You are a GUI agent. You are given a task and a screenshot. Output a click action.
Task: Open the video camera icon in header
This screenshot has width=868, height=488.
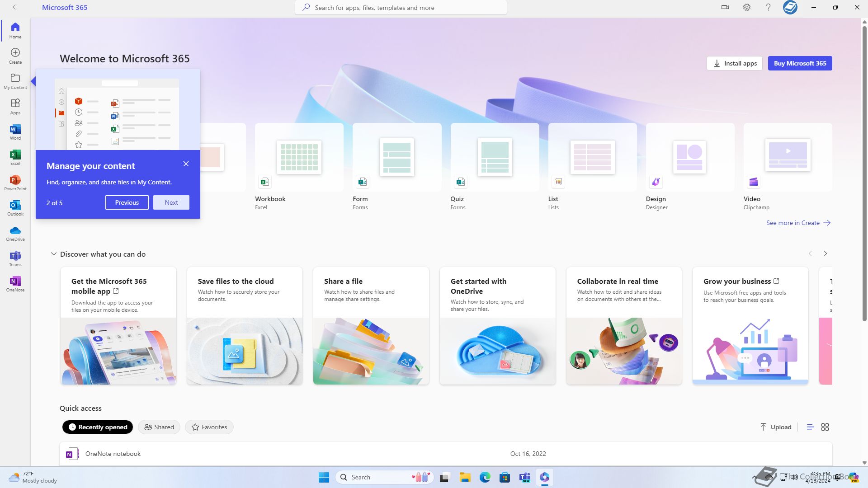click(x=725, y=7)
